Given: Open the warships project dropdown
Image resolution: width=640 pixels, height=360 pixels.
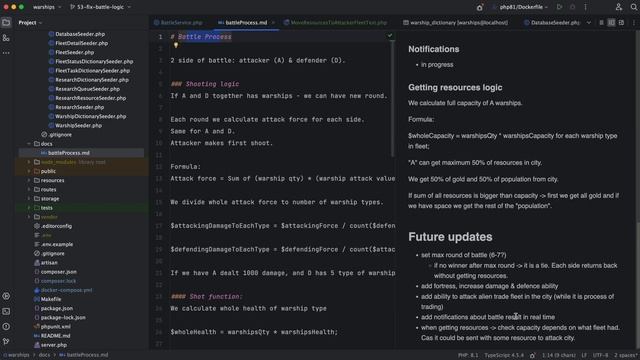Looking at the screenshot, I should click(47, 7).
